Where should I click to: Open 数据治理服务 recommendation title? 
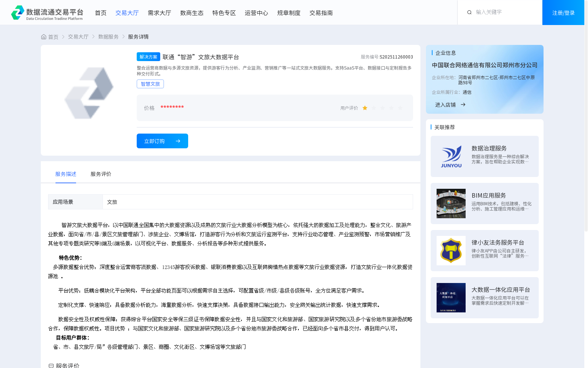click(x=489, y=148)
